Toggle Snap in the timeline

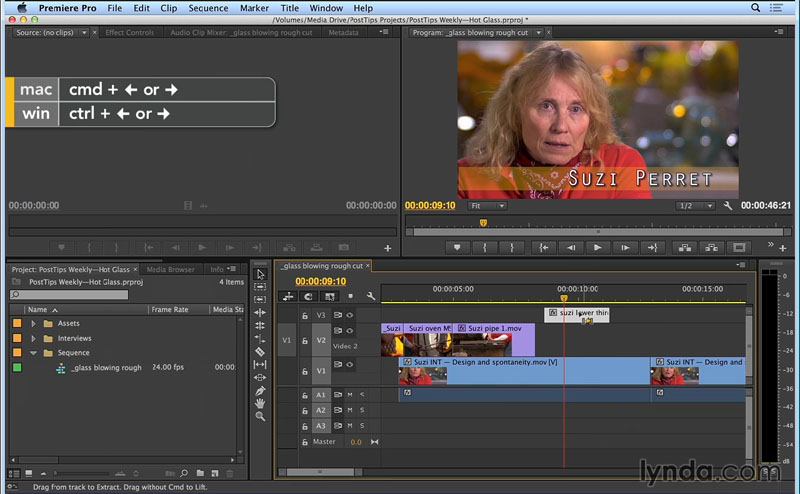[308, 296]
